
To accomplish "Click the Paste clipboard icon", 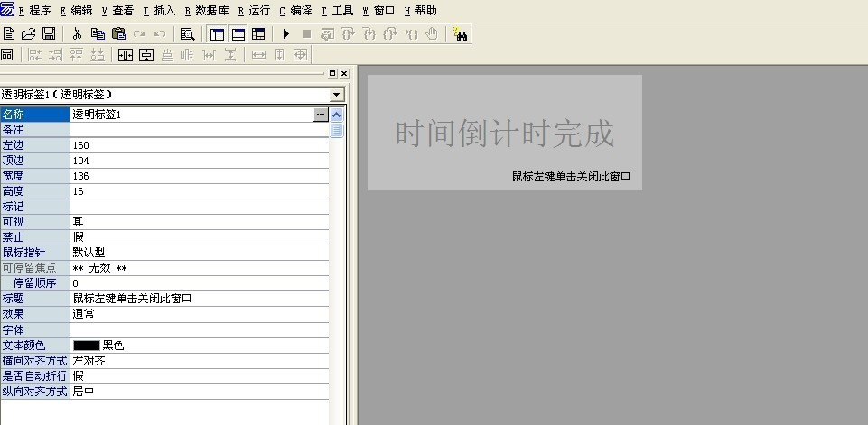I will coord(118,34).
